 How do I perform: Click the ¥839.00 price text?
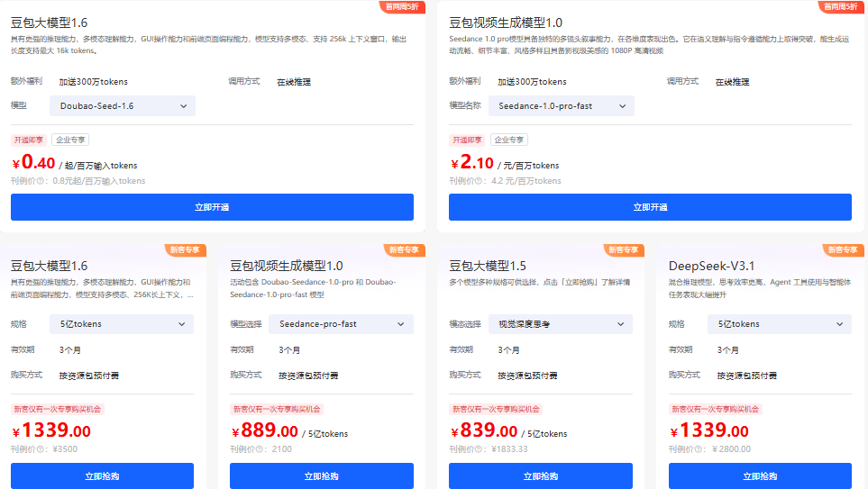[x=484, y=430]
